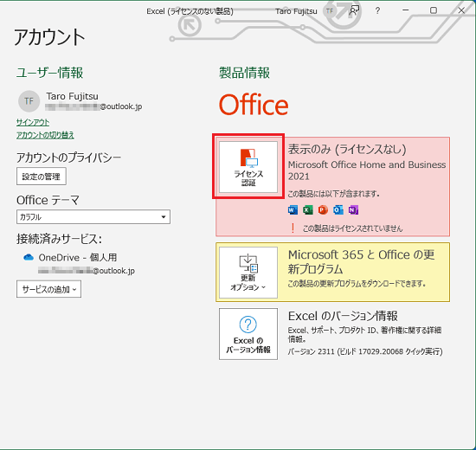Image resolution: width=476 pixels, height=450 pixels.
Task: Click the Word app icon
Action: click(293, 209)
